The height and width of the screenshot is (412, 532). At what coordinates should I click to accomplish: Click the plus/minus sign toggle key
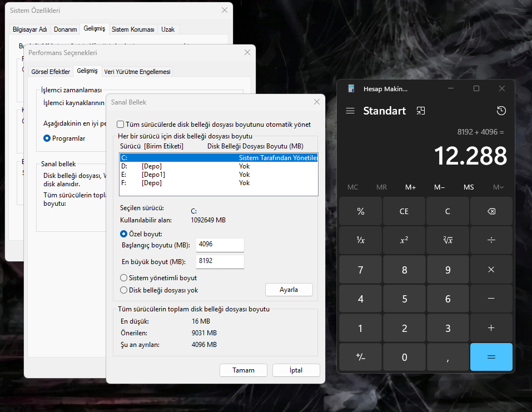pos(360,357)
